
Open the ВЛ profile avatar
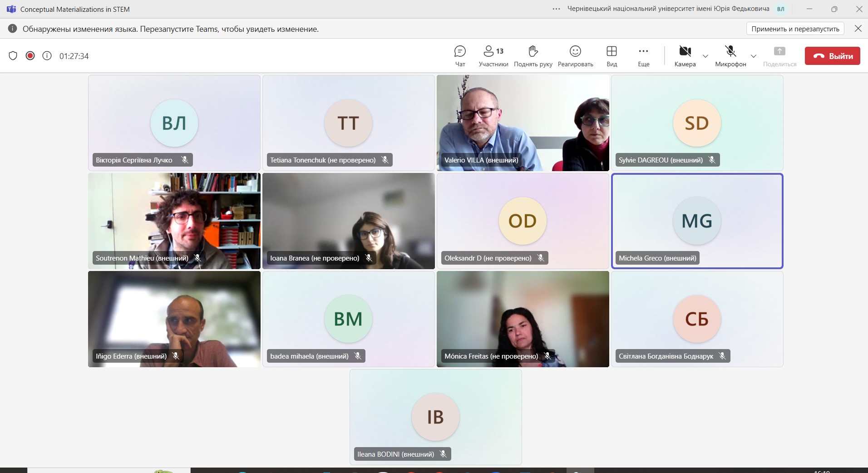780,9
